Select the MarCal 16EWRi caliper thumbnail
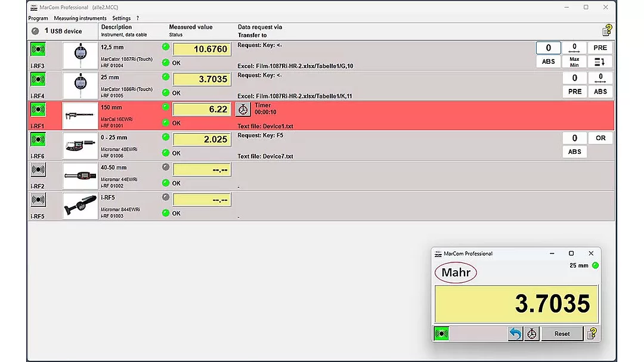 (80, 116)
